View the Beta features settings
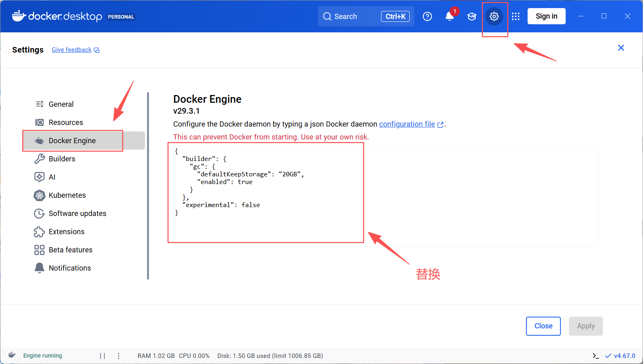 [84, 250]
